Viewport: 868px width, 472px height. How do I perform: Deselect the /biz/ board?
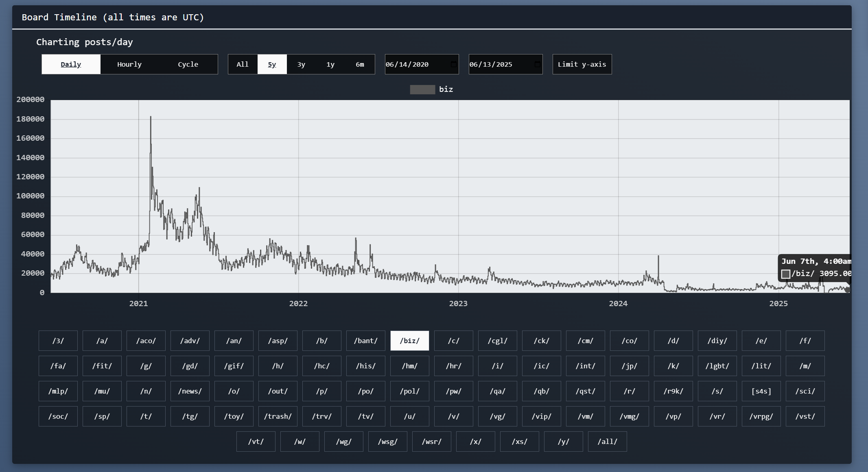[x=410, y=341]
